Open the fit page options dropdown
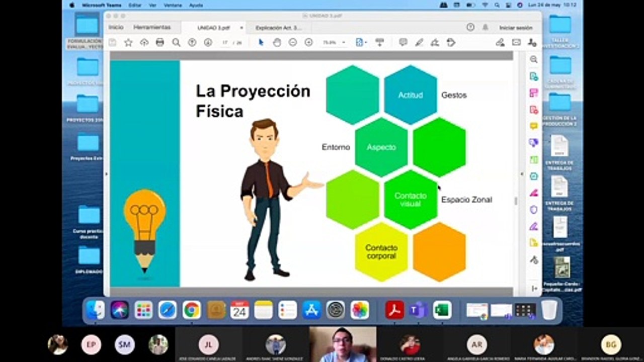644x362 pixels. click(x=361, y=43)
